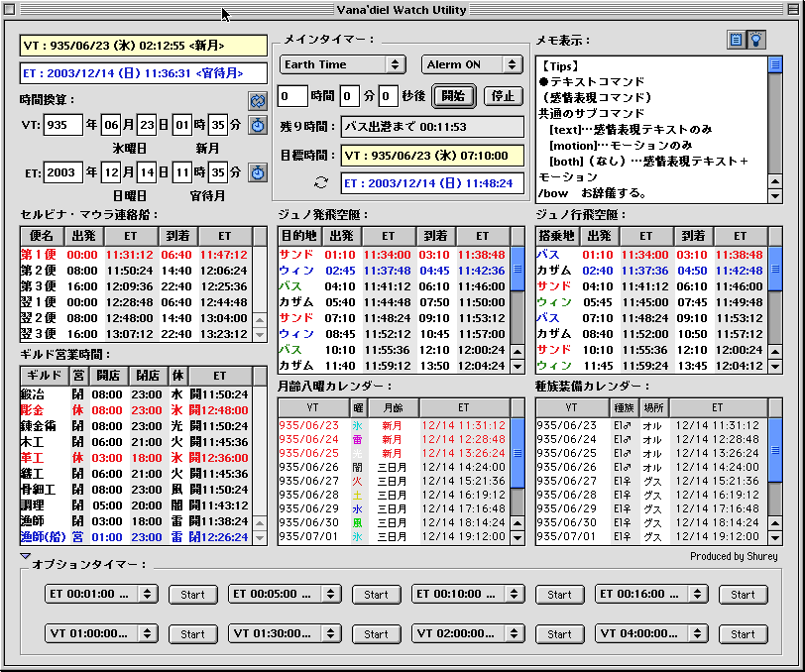Open the ET 00:16:00 timer dropdown
The height and width of the screenshot is (672, 805).
click(x=651, y=594)
